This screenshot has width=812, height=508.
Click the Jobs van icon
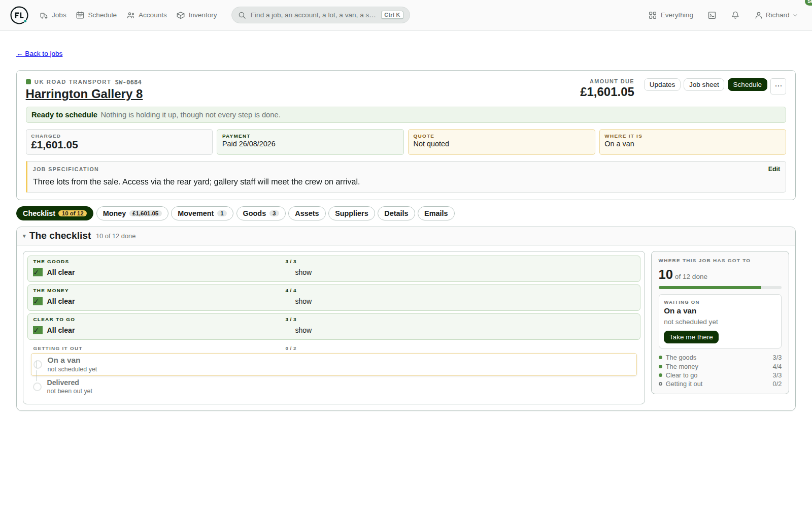(x=44, y=15)
